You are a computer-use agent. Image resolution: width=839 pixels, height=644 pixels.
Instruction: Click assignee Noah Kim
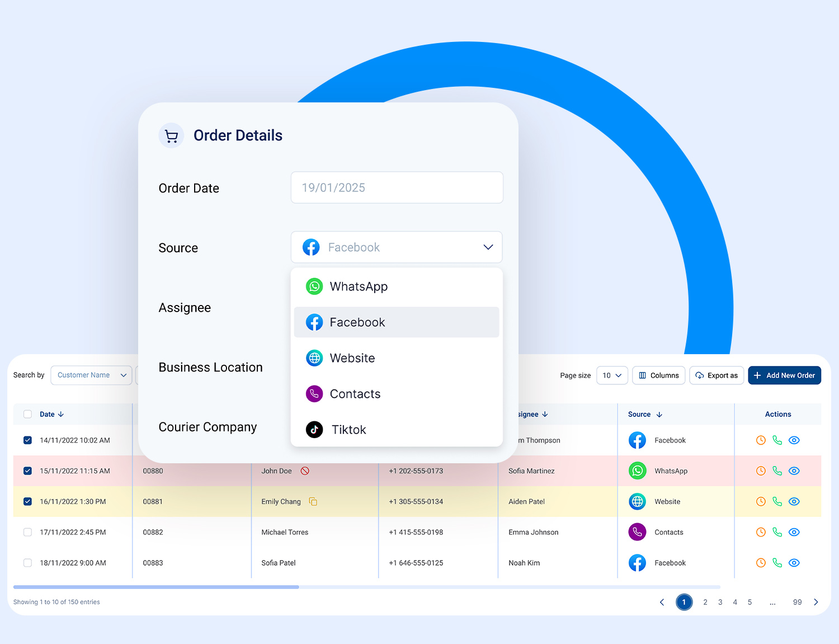point(524,563)
